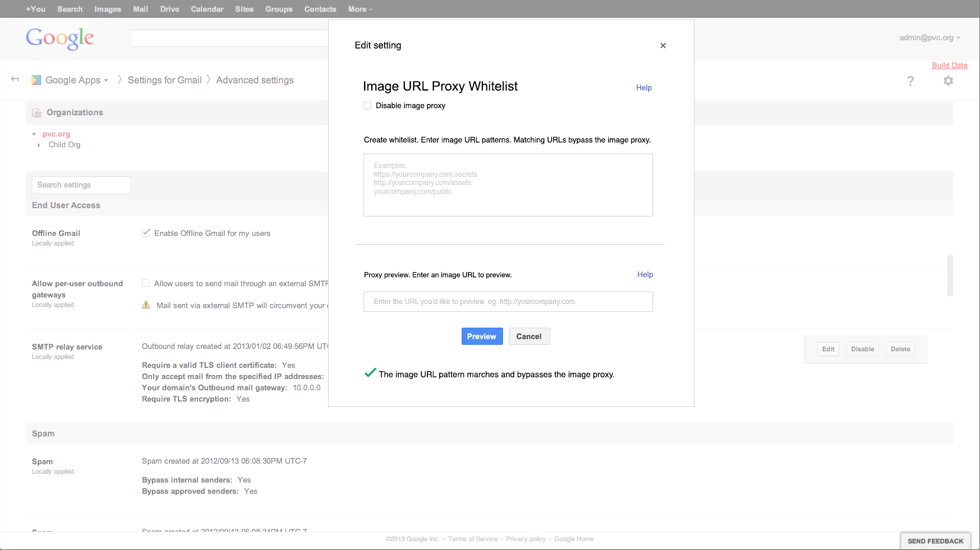Click the back arrow icon
Image resolution: width=980 pixels, height=550 pixels.
(x=15, y=79)
